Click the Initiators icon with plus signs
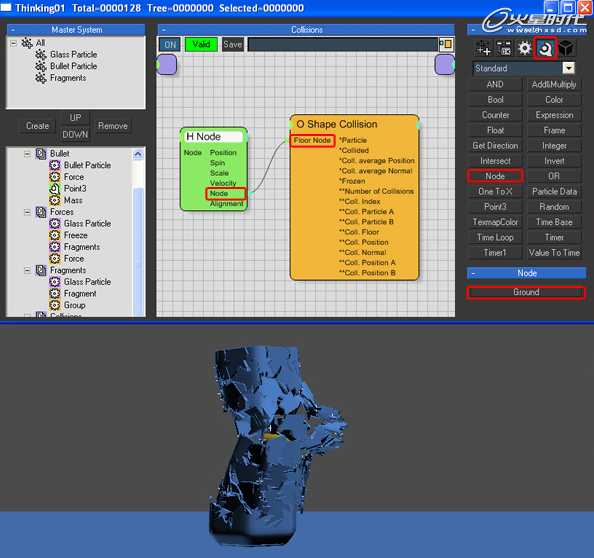This screenshot has height=558, width=594. pyautogui.click(x=484, y=48)
